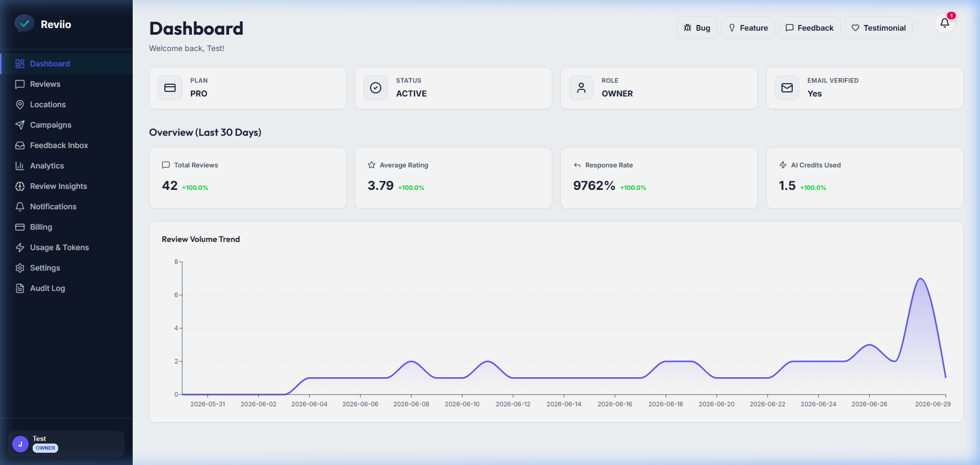Click the Settings gear icon in sidebar
Screen dimensions: 980x465
[x=20, y=268]
